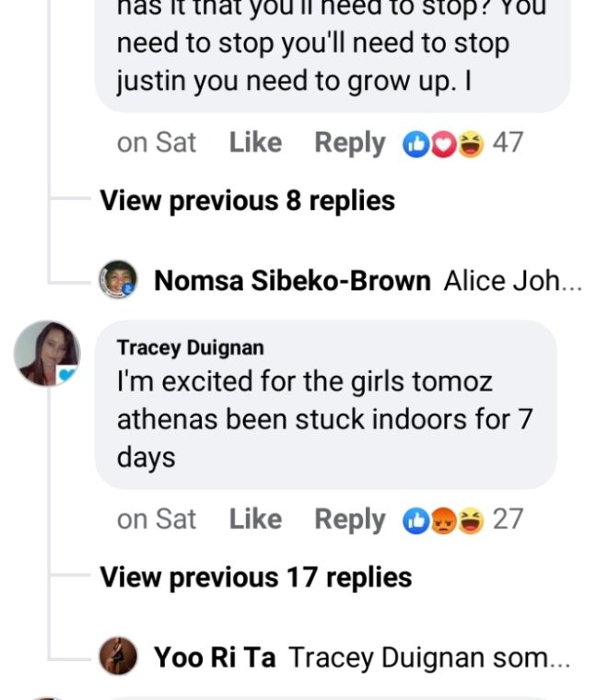Open Nomsa Sibeko-Brown's name link
This screenshot has width=608, height=700.
292,280
